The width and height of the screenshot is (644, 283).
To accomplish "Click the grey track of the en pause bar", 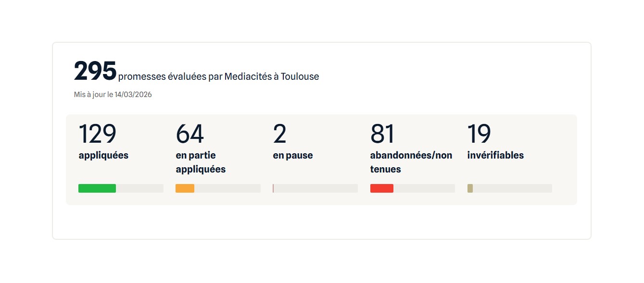I will pos(316,188).
